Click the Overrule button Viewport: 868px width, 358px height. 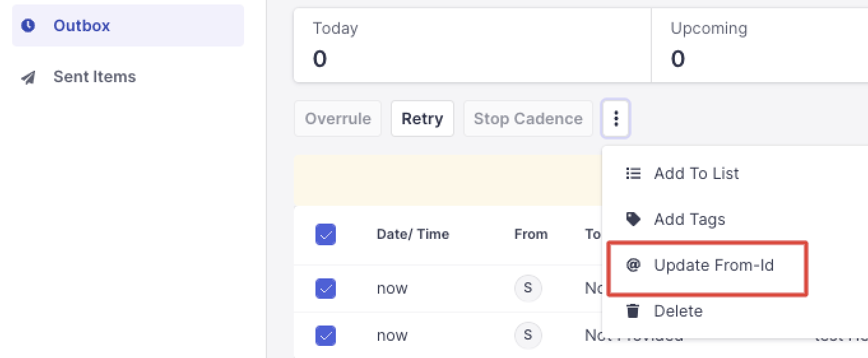[338, 118]
